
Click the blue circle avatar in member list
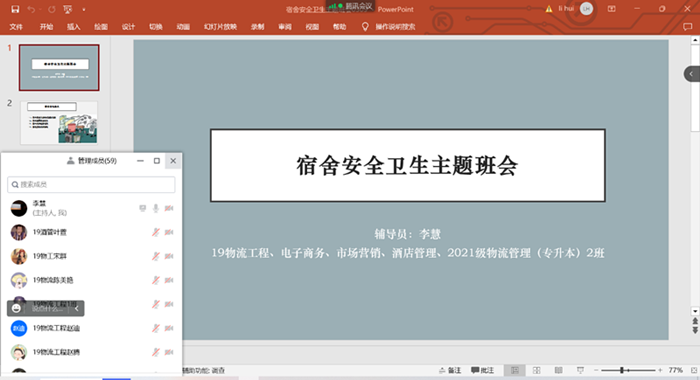pyautogui.click(x=19, y=328)
